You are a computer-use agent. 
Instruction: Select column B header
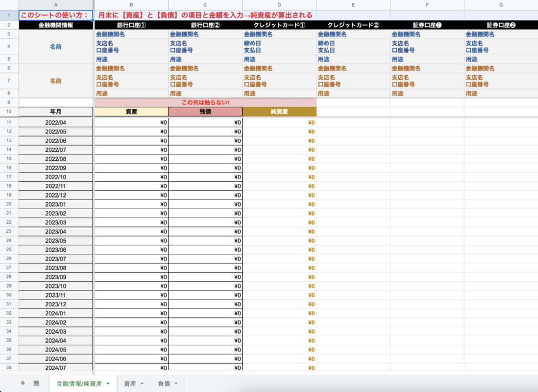131,5
